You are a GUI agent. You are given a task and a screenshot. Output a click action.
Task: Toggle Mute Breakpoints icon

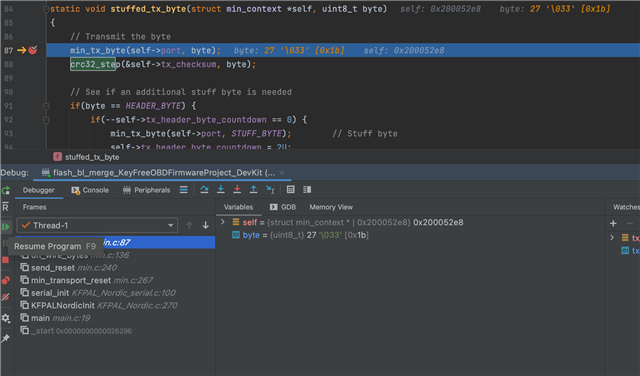pyautogui.click(x=6, y=297)
